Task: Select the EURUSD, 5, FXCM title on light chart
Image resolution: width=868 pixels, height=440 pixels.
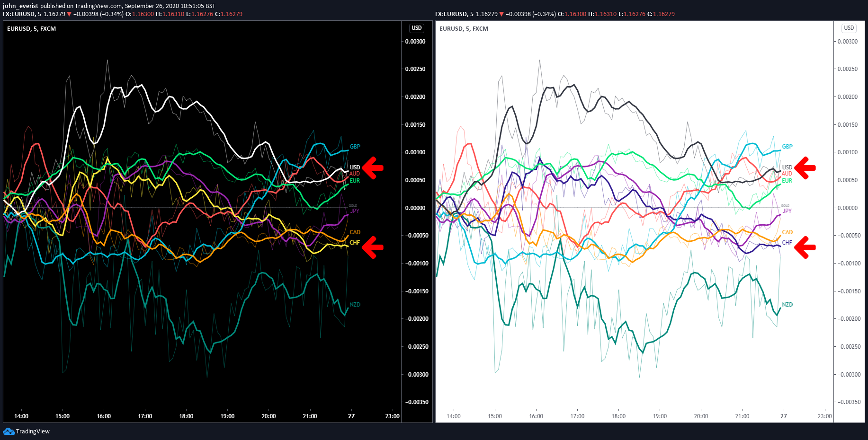Action: (464, 29)
